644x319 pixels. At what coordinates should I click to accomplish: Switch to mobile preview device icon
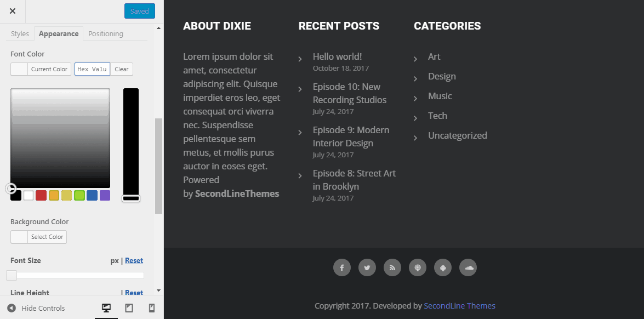coord(152,308)
